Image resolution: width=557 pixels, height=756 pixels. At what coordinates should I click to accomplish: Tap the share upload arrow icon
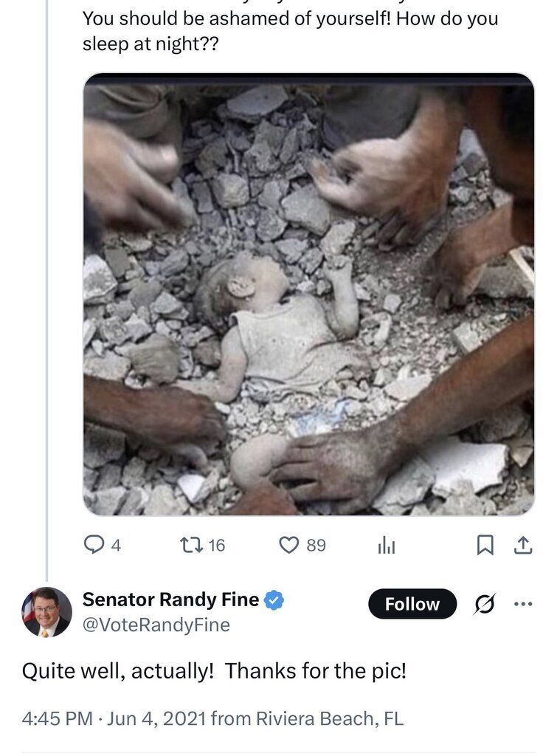(522, 545)
